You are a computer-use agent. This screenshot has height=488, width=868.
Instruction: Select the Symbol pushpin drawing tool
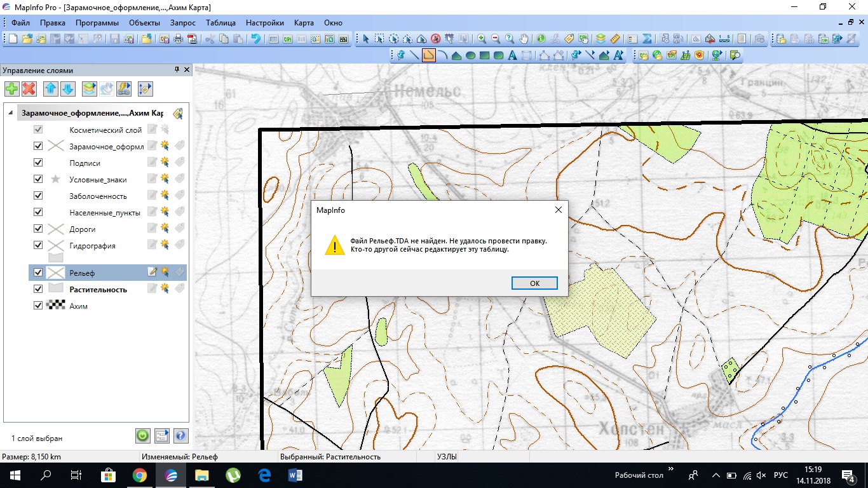pyautogui.click(x=400, y=55)
